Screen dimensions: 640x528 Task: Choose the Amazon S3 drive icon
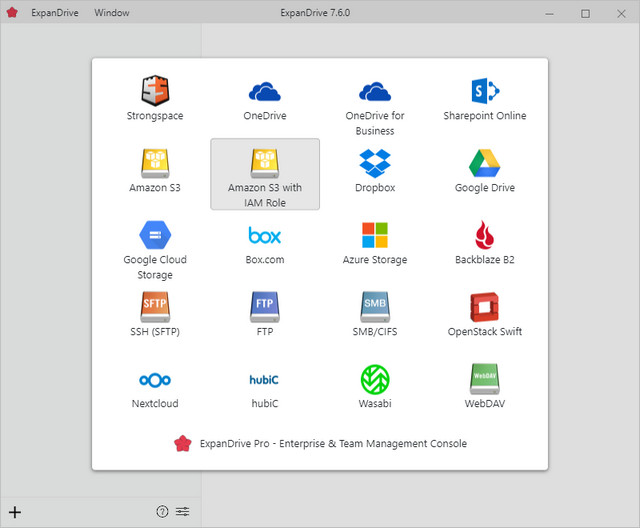pos(155,164)
